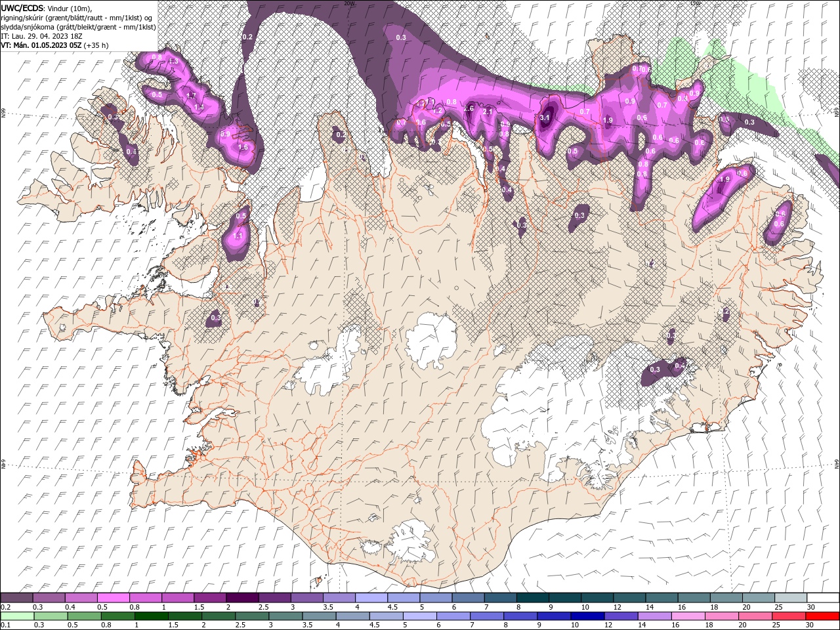This screenshot has height=630, width=840.
Task: Click the 15W longitude label at the top edge
Action: tap(695, 3)
